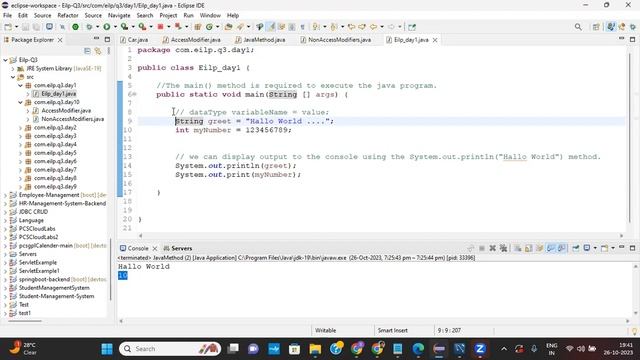Collapse the src folder
640x360 pixels.
(x=13, y=77)
